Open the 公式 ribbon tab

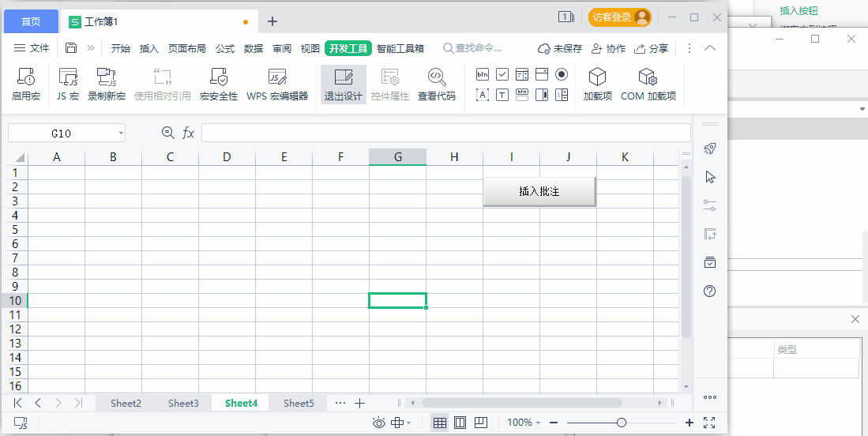[x=225, y=49]
